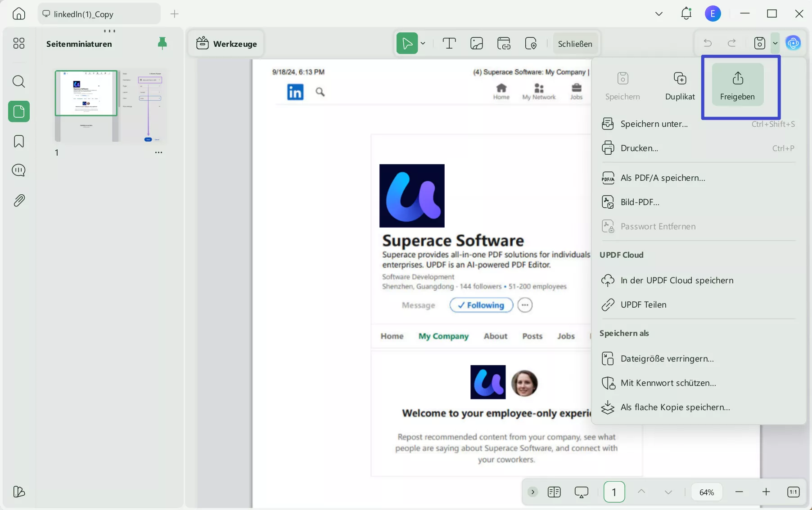
Task: Switch to linkedIn(1)_Copy tab
Action: pyautogui.click(x=99, y=14)
